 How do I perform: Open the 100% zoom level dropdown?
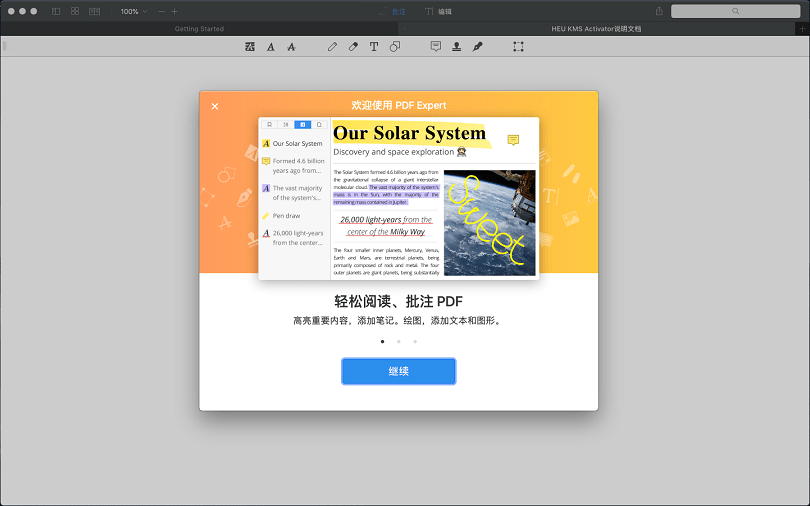click(133, 11)
